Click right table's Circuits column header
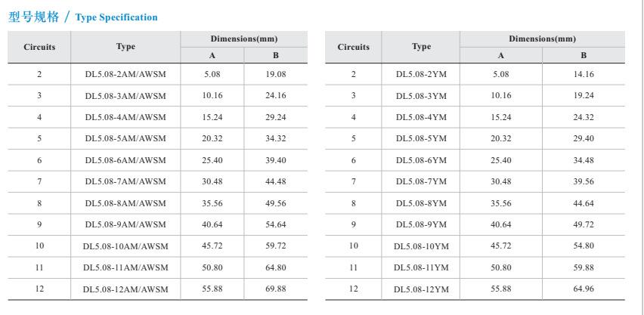 353,47
